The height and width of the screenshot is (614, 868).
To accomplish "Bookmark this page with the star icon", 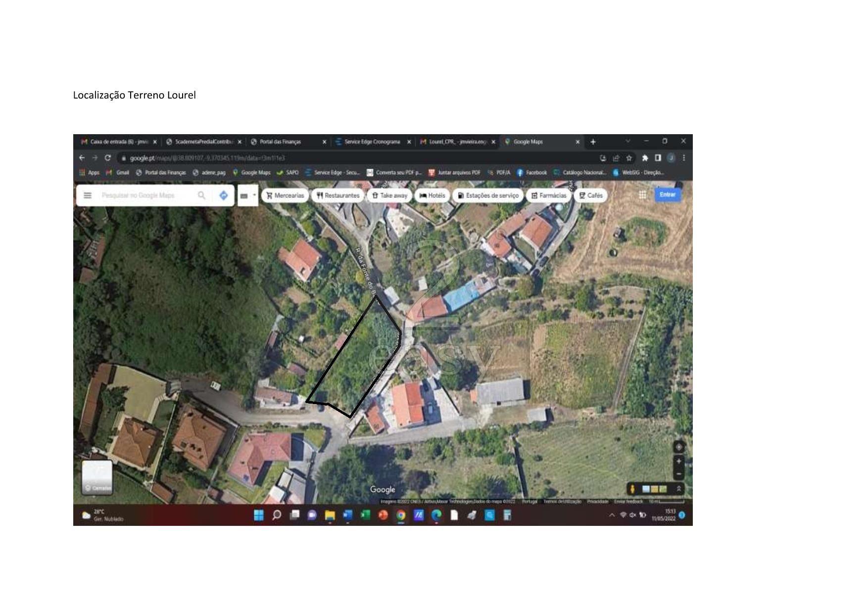I will click(629, 158).
